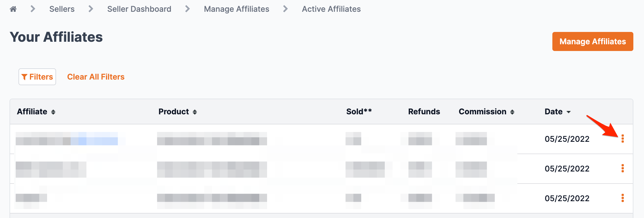Select the 05/25/2022 date on the first row
Screen dimensions: 644x218
click(x=567, y=139)
